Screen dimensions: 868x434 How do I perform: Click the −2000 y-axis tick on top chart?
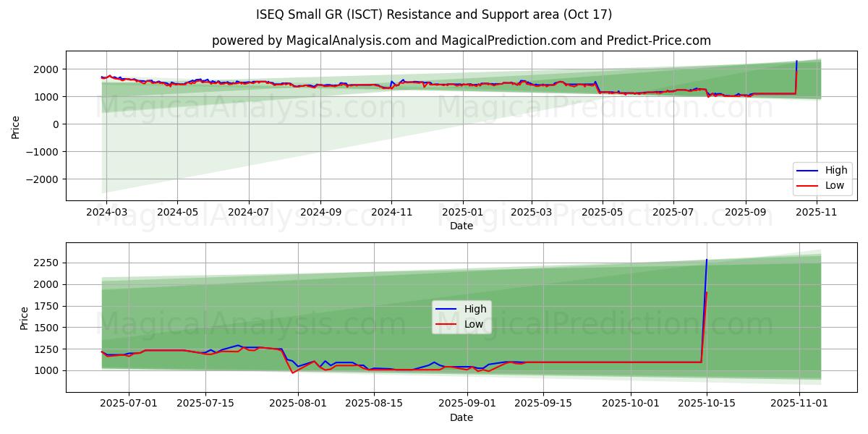[x=43, y=179]
